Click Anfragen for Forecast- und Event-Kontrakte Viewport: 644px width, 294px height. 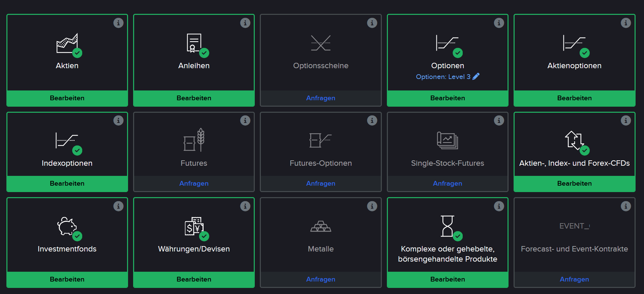tap(575, 279)
